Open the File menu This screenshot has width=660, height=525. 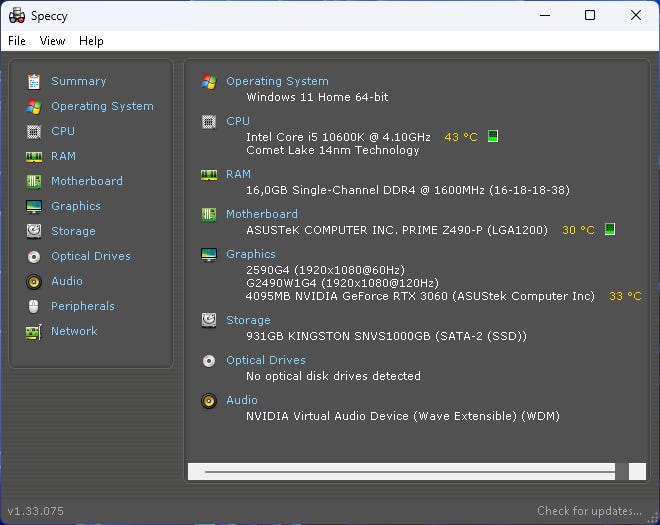(17, 41)
